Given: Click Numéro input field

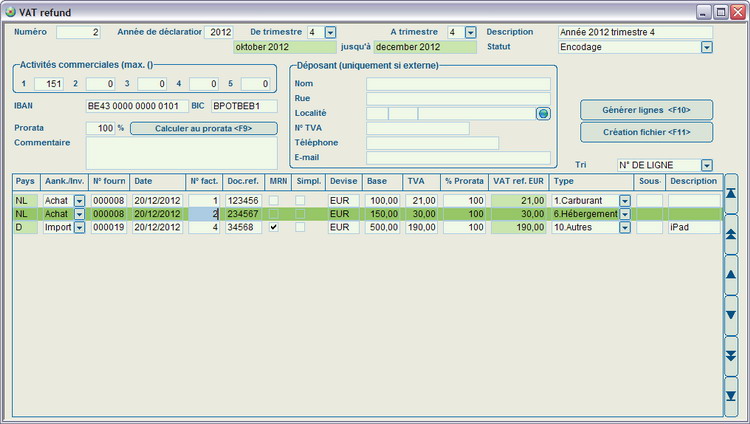Looking at the screenshot, I should [x=78, y=32].
